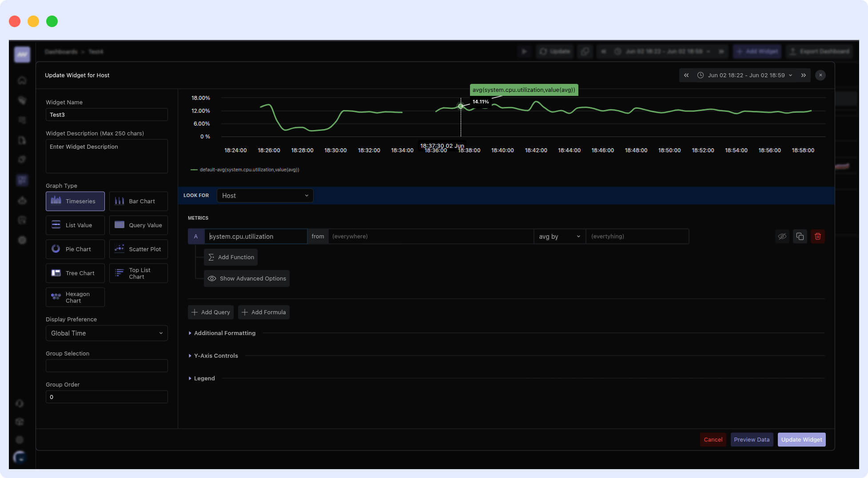
Task: Select the Hexagon Chart graph type
Action: tap(75, 297)
